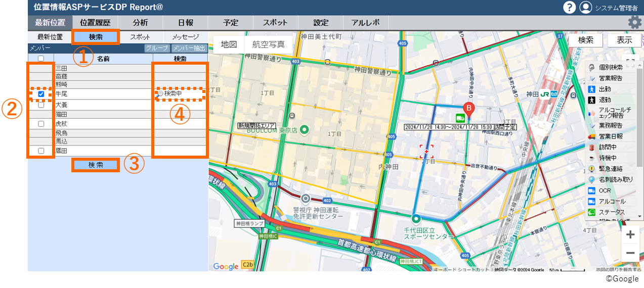This screenshot has height=288, width=644.
Task: Switch map to 地図 view
Action: tap(229, 44)
